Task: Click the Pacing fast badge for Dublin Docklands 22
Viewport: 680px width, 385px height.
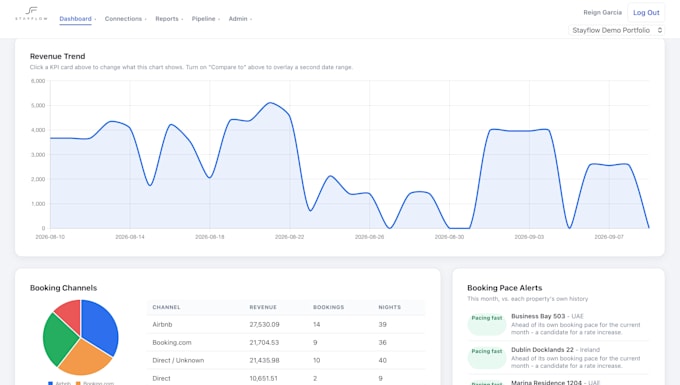Action: click(487, 357)
